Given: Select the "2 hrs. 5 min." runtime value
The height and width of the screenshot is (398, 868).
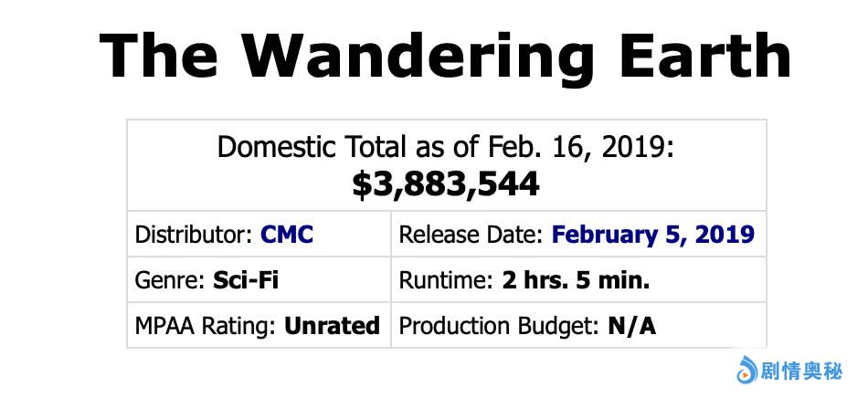Looking at the screenshot, I should pos(576,280).
